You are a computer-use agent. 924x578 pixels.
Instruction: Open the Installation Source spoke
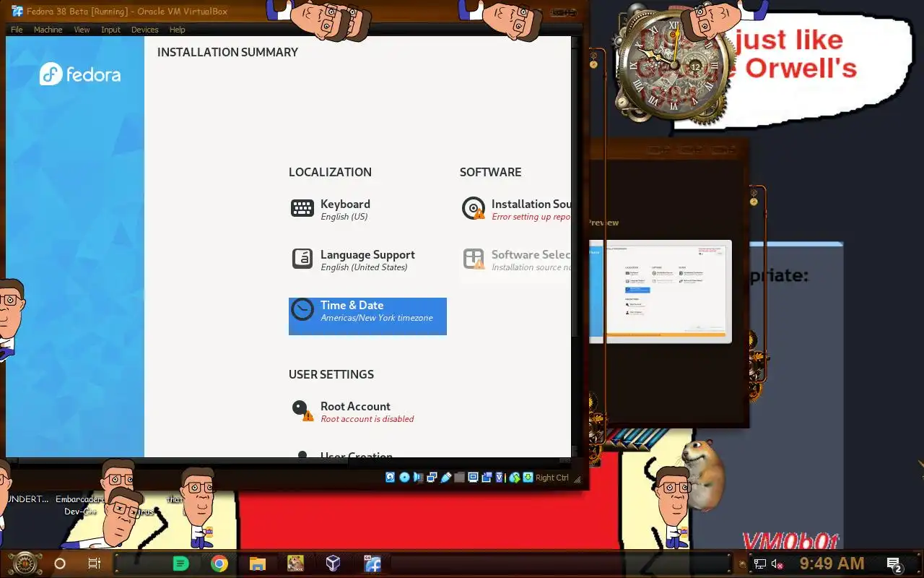coord(515,210)
